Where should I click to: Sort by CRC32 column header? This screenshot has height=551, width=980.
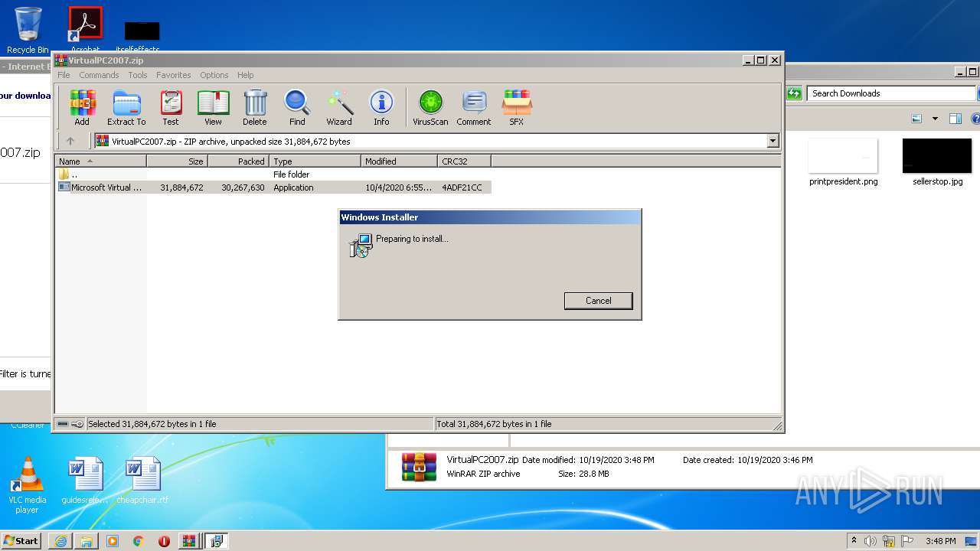tap(464, 161)
